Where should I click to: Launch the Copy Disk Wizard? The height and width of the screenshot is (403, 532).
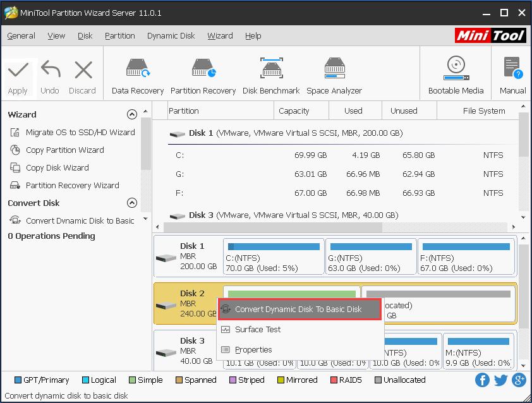tap(57, 167)
